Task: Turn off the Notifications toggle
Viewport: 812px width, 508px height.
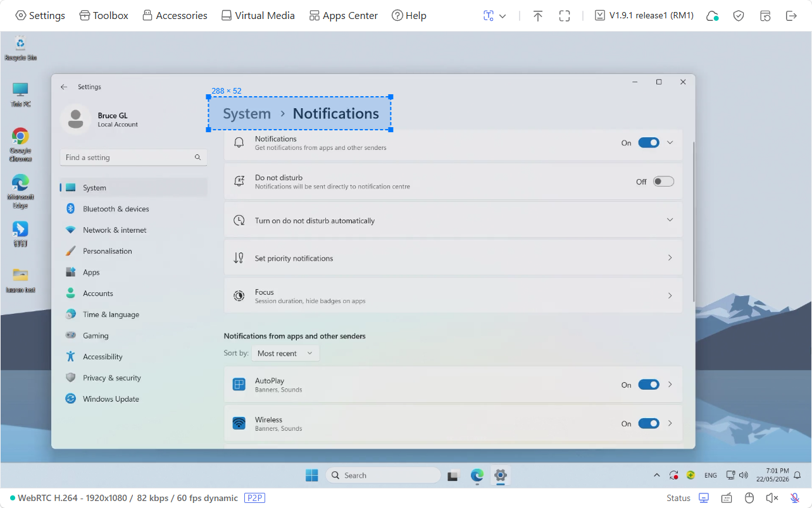Action: point(649,142)
